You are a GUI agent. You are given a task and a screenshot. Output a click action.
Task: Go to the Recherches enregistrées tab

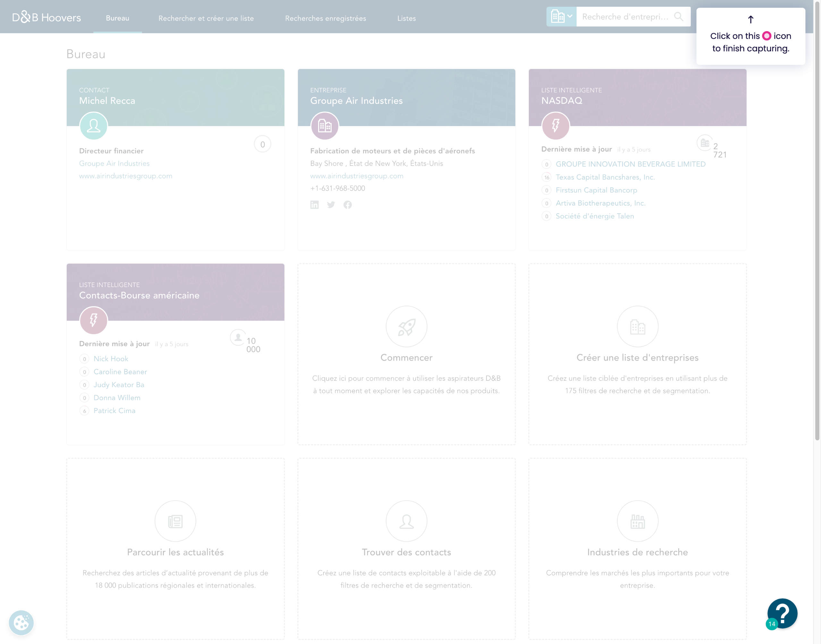325,18
